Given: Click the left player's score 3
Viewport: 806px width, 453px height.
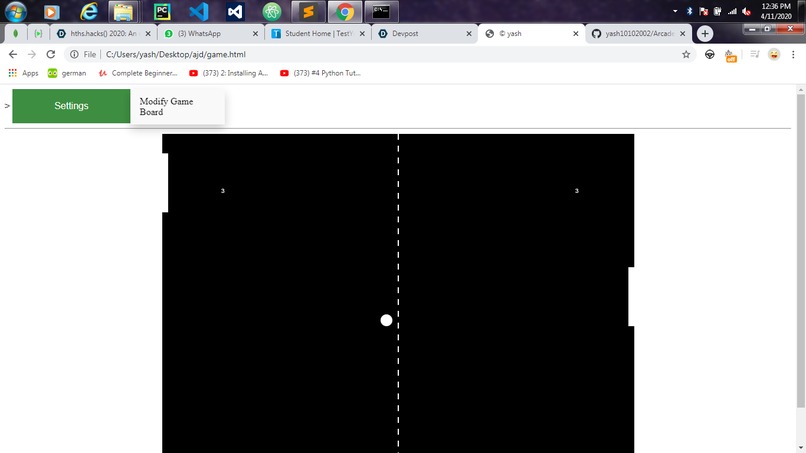Looking at the screenshot, I should pos(223,191).
